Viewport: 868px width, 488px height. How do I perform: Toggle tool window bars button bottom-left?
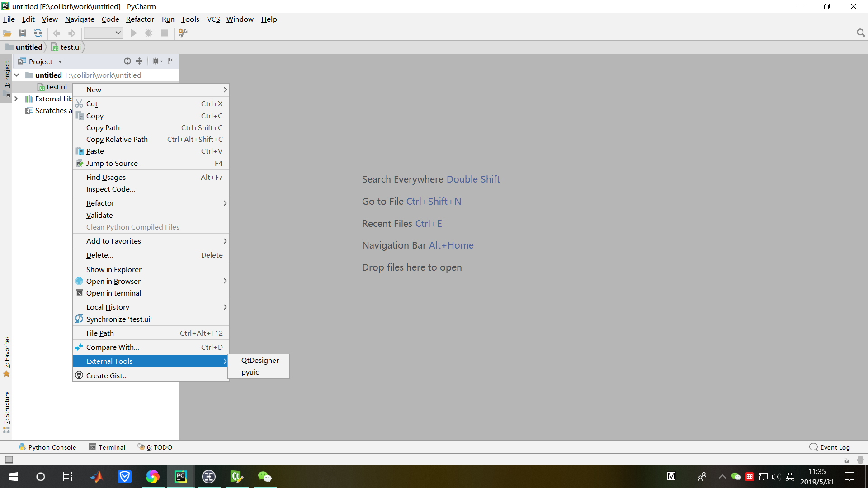[9, 460]
